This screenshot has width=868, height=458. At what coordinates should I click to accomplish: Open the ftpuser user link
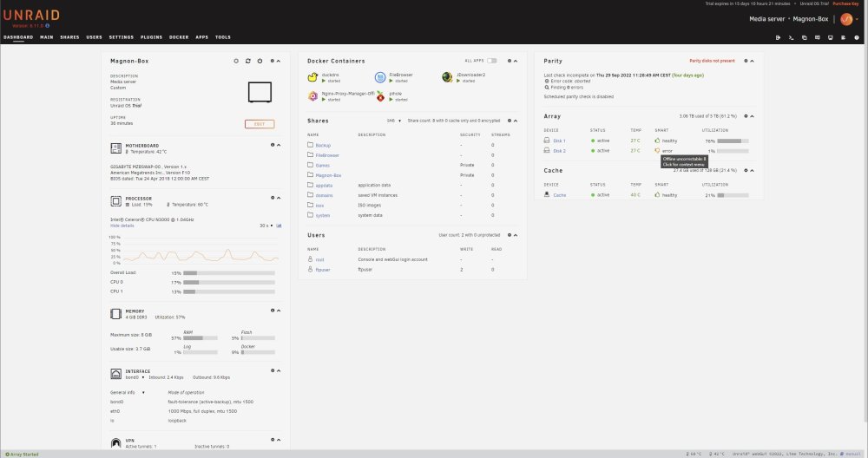tap(323, 270)
